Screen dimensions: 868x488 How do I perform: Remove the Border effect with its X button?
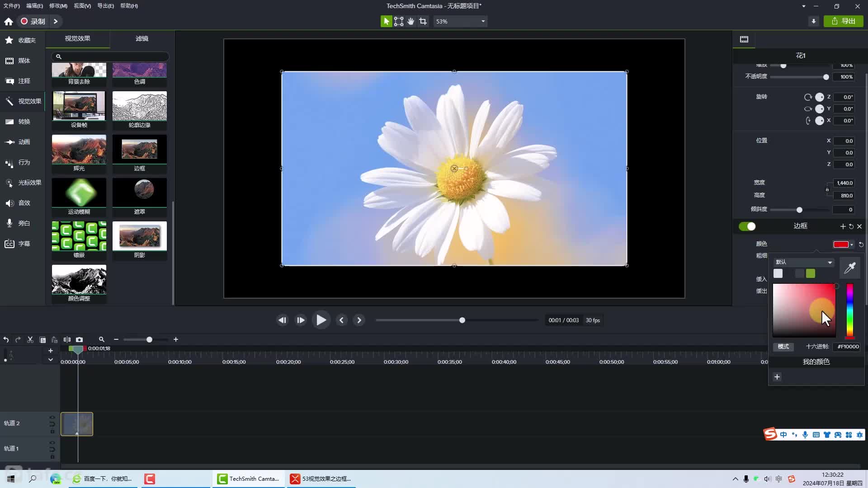tap(859, 226)
